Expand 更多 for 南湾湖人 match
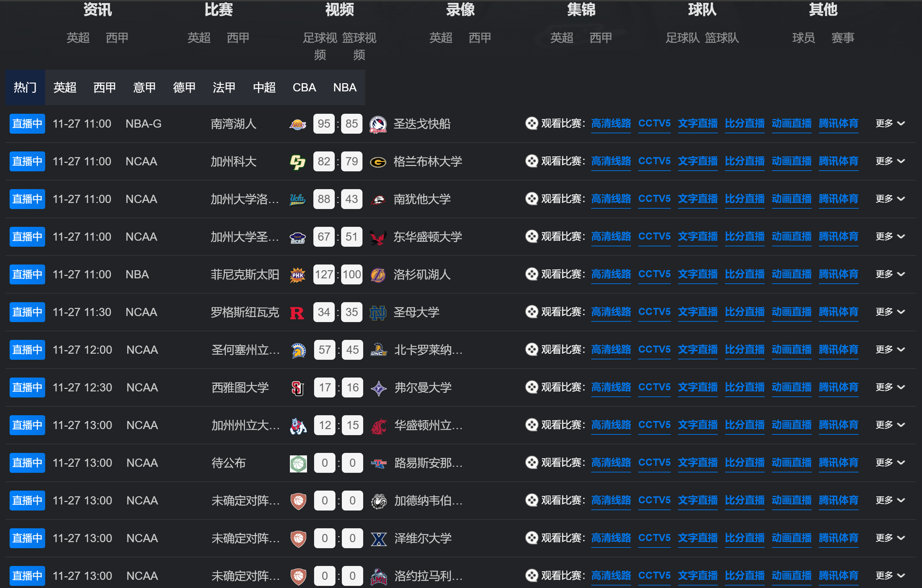The image size is (922, 588). coord(890,123)
